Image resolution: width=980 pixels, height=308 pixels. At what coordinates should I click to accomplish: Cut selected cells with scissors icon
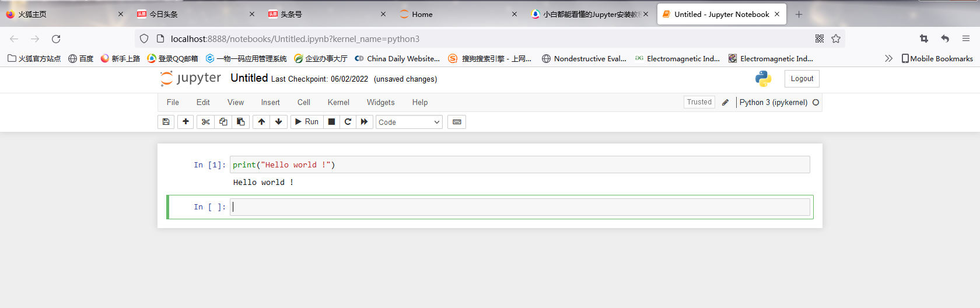pos(205,122)
